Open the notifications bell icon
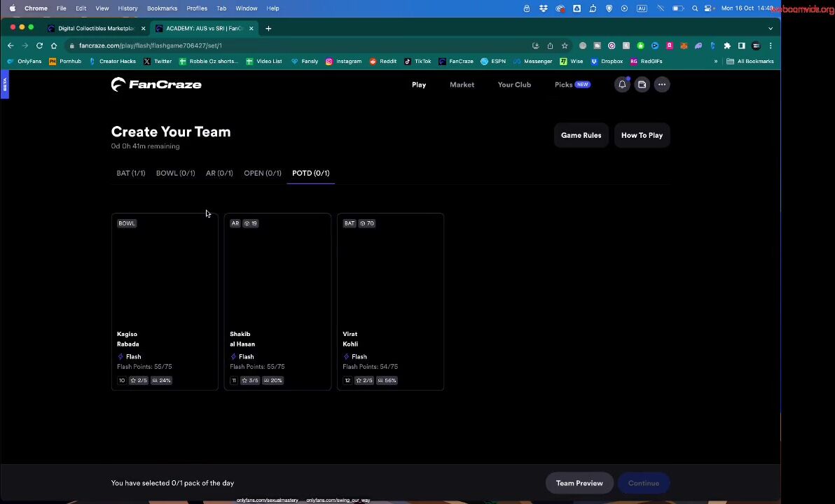Image resolution: width=835 pixels, height=504 pixels. click(x=622, y=85)
